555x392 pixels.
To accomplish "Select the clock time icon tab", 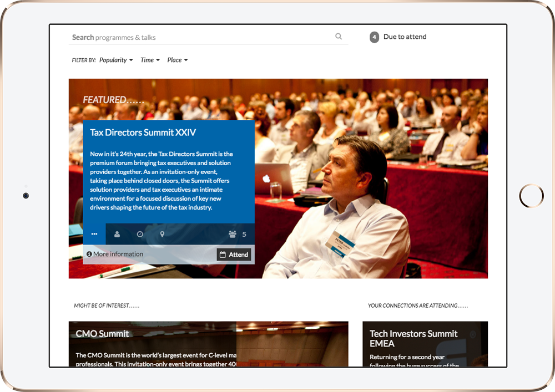I will 140,235.
